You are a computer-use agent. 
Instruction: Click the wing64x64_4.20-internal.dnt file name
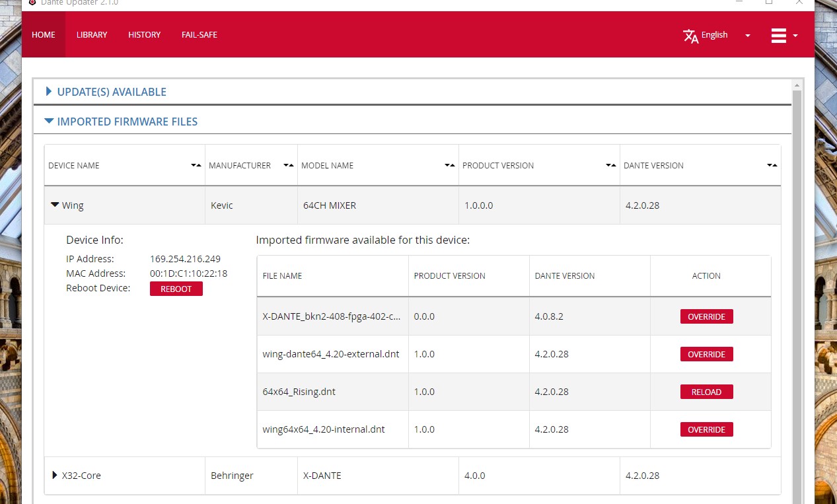pyautogui.click(x=324, y=429)
